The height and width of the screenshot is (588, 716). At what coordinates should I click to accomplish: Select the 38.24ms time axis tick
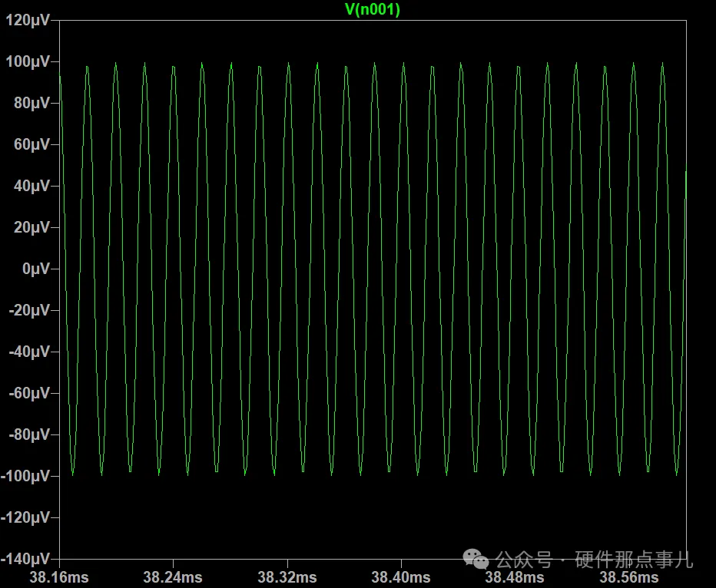coord(173,576)
